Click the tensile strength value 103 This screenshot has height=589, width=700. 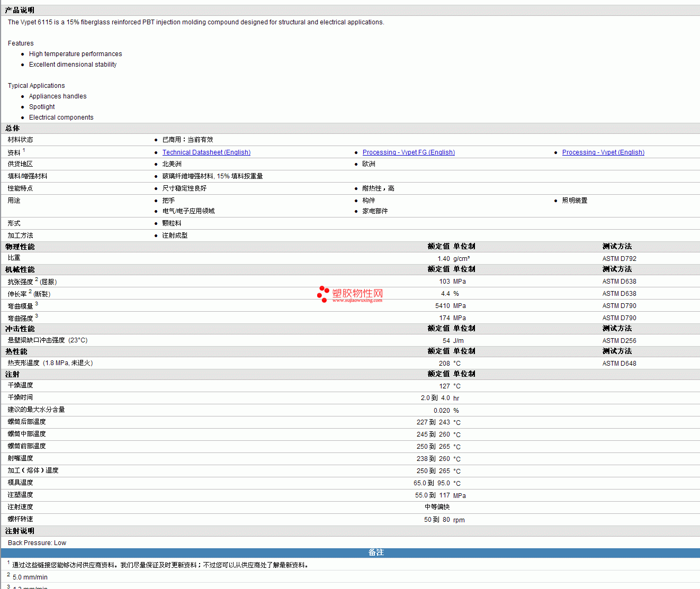[444, 282]
